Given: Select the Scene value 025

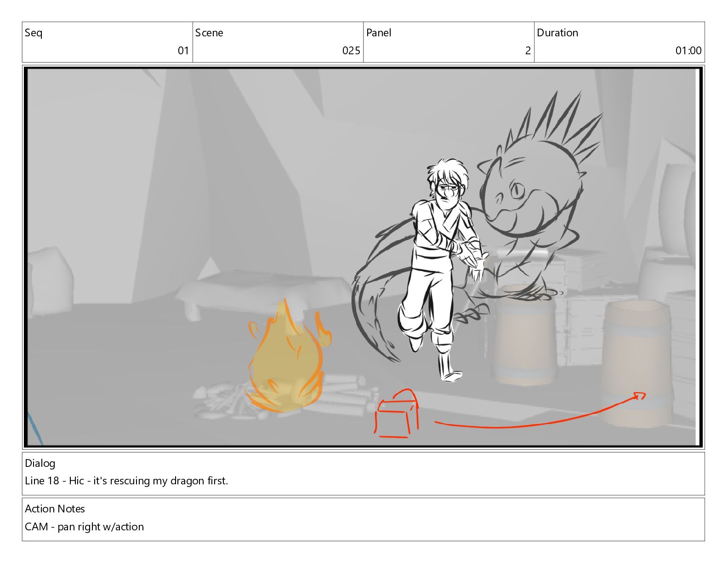Looking at the screenshot, I should (351, 51).
